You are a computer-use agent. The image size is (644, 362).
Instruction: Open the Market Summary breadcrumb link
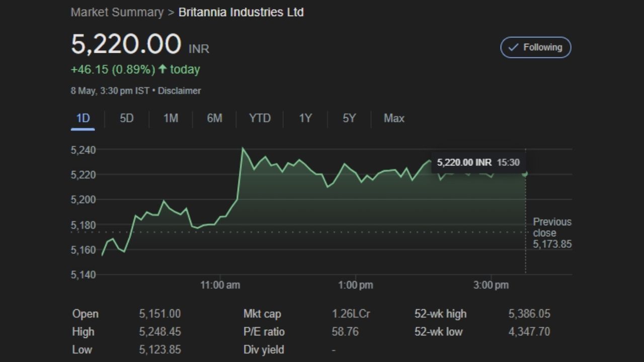click(x=117, y=12)
